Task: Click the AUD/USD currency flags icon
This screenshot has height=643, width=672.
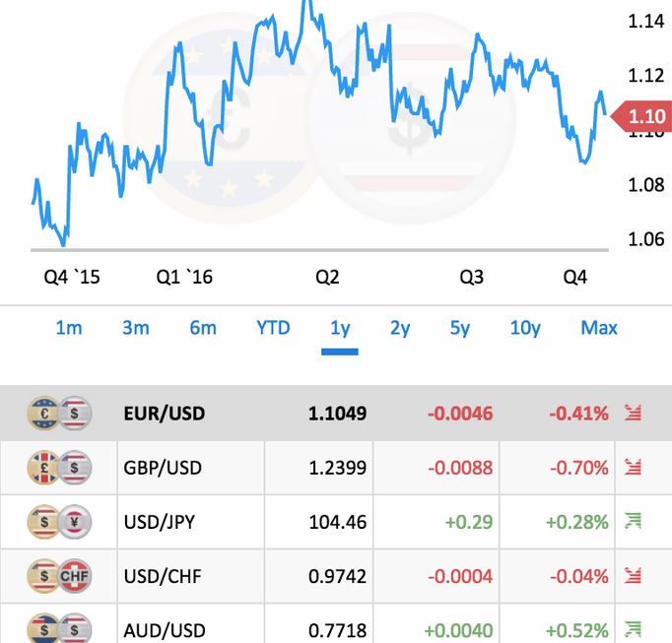Action: pyautogui.click(x=59, y=628)
